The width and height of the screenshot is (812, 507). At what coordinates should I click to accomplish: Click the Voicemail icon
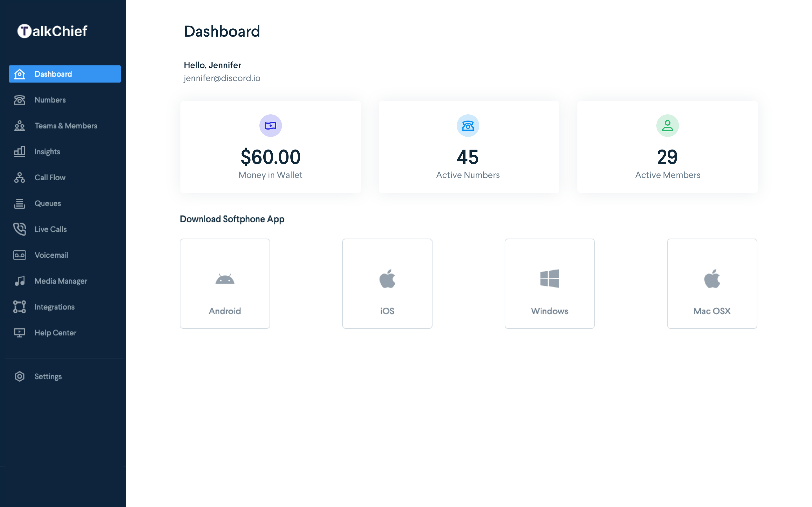[x=20, y=255]
